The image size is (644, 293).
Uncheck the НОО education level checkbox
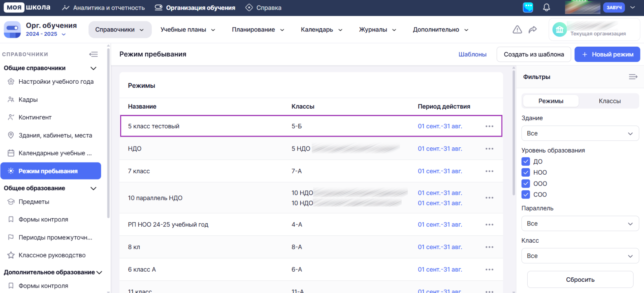pos(526,172)
